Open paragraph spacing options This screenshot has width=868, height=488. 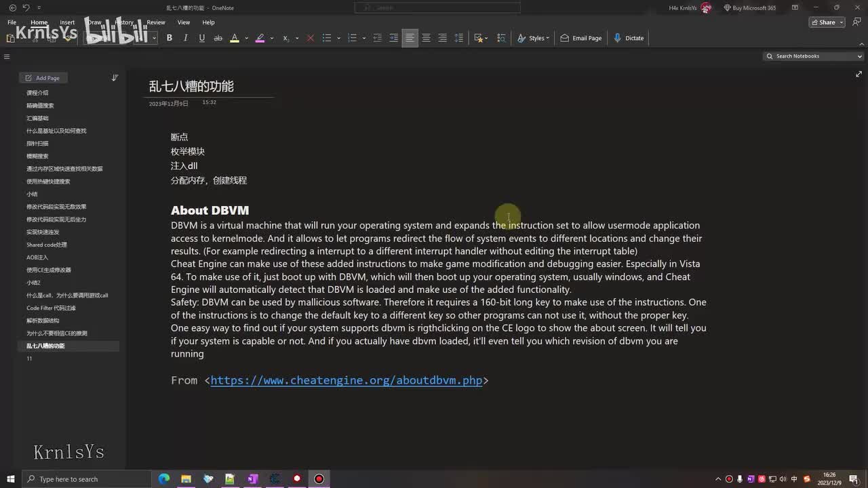click(x=459, y=38)
